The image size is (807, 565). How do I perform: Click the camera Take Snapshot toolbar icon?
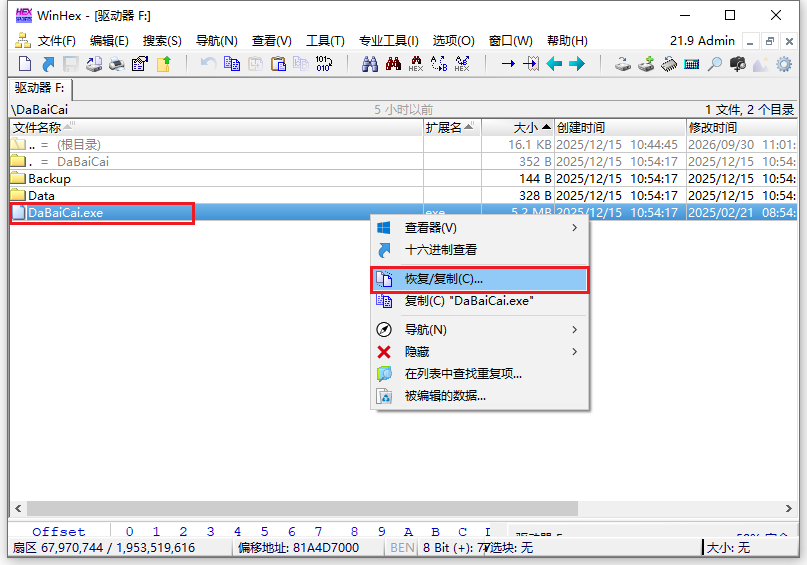pyautogui.click(x=738, y=64)
